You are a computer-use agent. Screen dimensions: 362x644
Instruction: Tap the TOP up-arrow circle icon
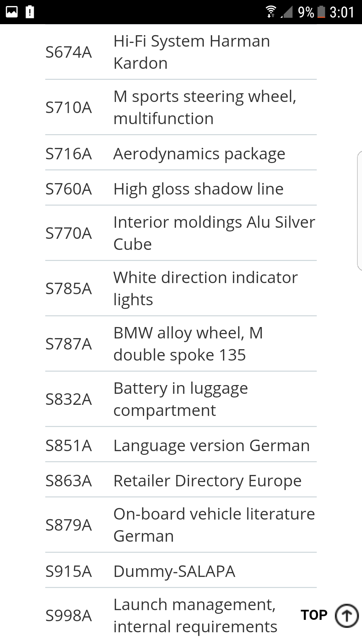(347, 615)
